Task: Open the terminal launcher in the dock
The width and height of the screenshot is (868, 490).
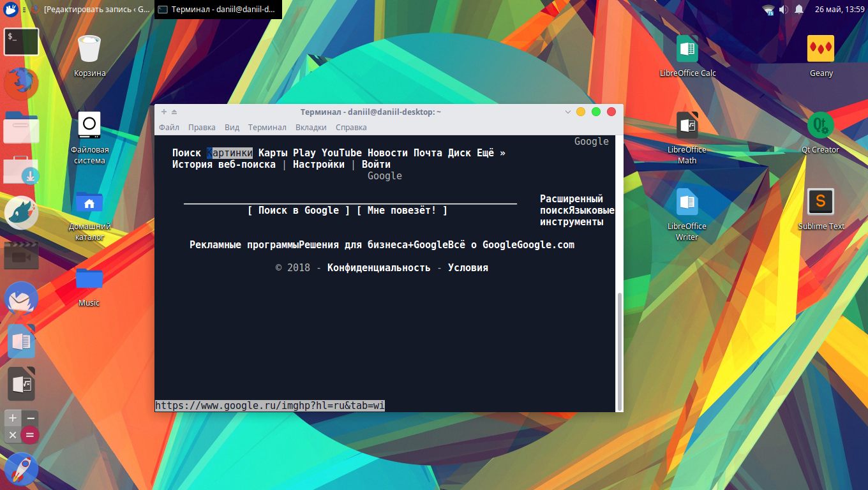Action: (21, 41)
